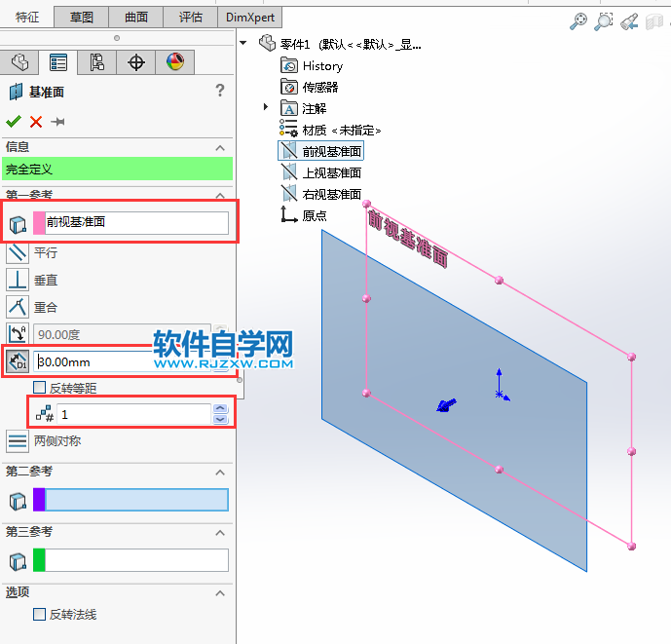Click the Zoom to Fit magnifier icon
The width and height of the screenshot is (671, 644).
(x=578, y=21)
